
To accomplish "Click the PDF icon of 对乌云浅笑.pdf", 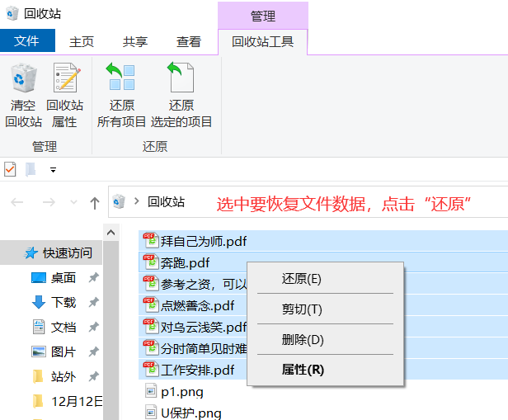I will [x=151, y=326].
